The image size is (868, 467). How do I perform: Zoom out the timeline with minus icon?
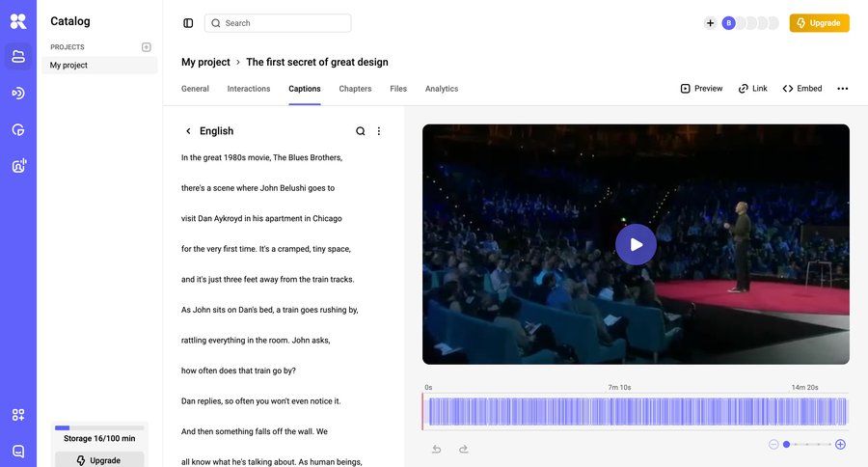[773, 445]
